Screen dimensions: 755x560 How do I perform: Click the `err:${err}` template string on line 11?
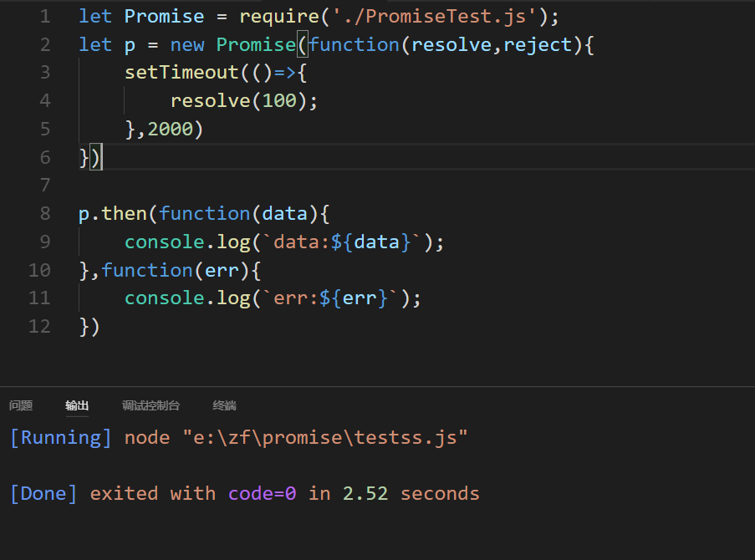[x=330, y=298]
